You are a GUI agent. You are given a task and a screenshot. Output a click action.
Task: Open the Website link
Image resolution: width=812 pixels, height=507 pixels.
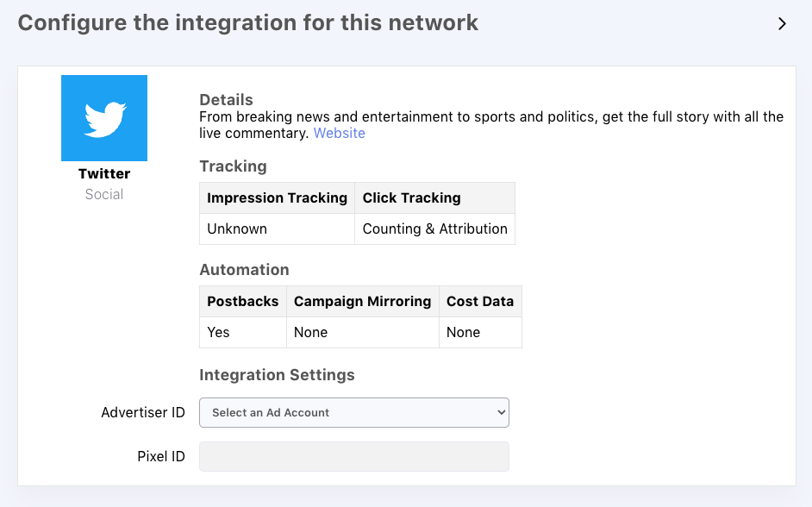tap(339, 133)
